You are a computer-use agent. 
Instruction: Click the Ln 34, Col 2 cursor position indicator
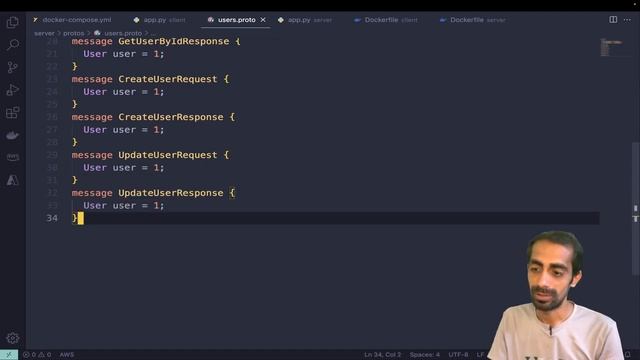pos(382,355)
